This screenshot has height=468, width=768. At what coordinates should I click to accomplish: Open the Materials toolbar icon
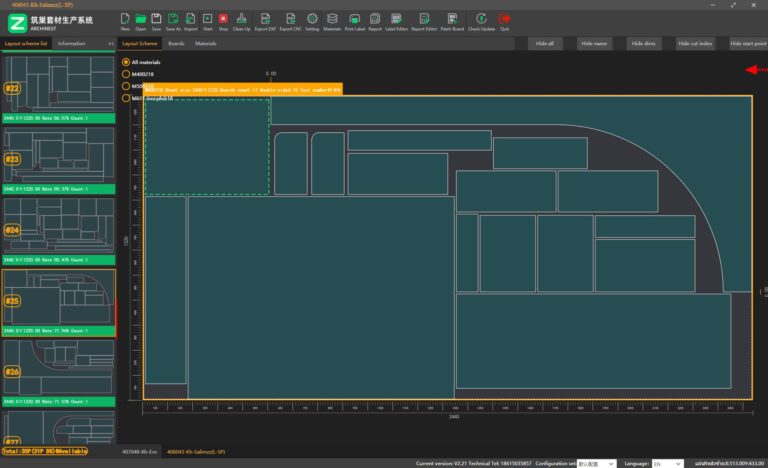point(332,19)
